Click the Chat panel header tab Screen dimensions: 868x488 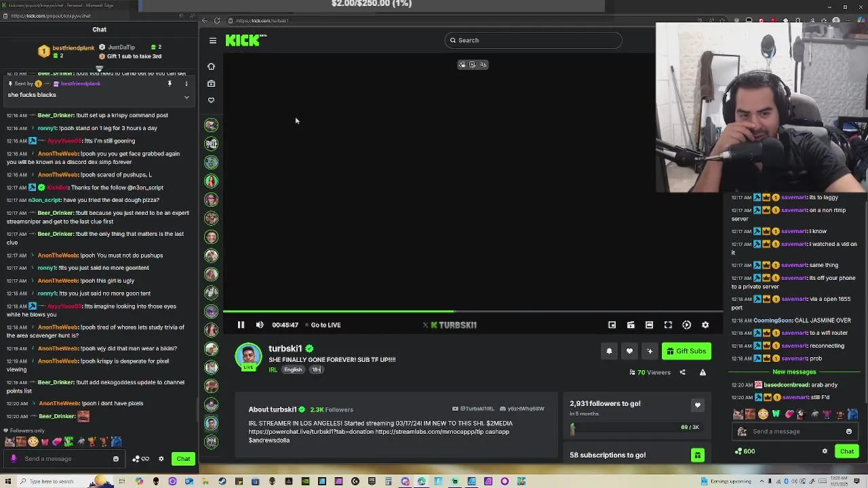point(99,30)
